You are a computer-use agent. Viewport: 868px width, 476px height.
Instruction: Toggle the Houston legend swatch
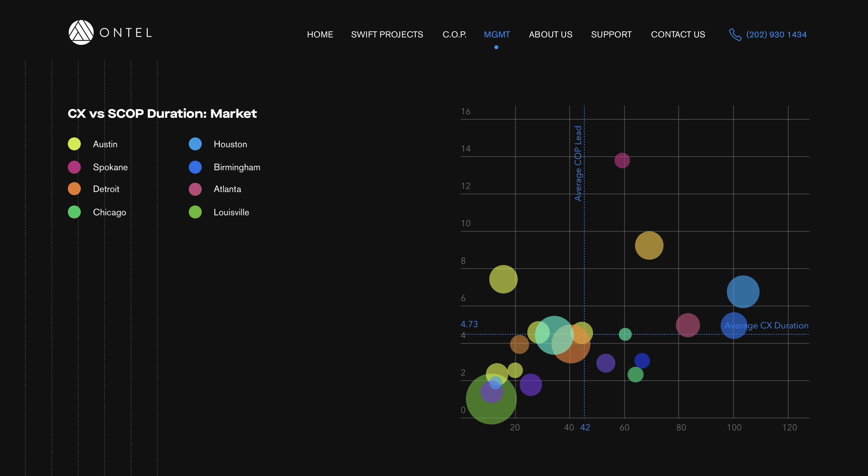click(195, 144)
